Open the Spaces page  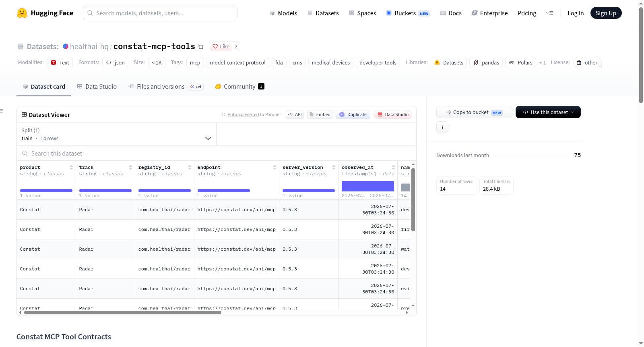point(362,13)
